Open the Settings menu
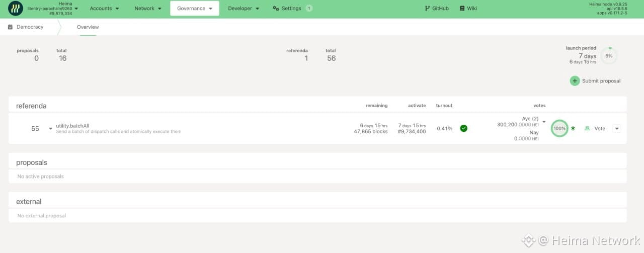 [292, 9]
